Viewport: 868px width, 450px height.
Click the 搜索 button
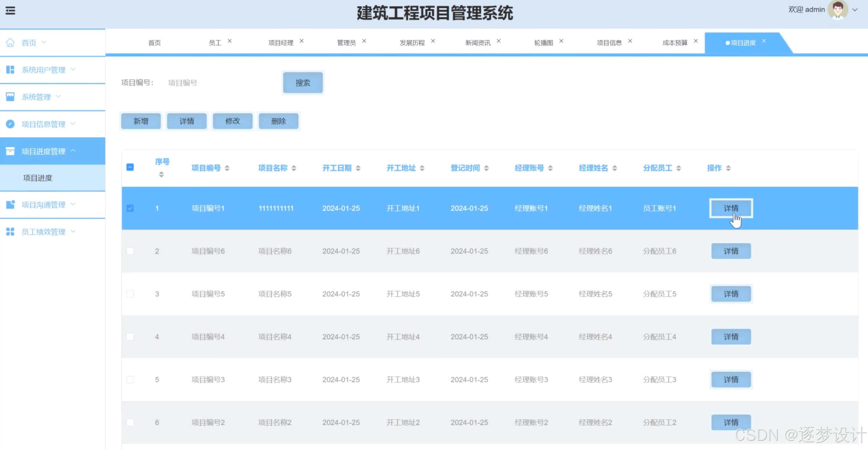tap(302, 83)
